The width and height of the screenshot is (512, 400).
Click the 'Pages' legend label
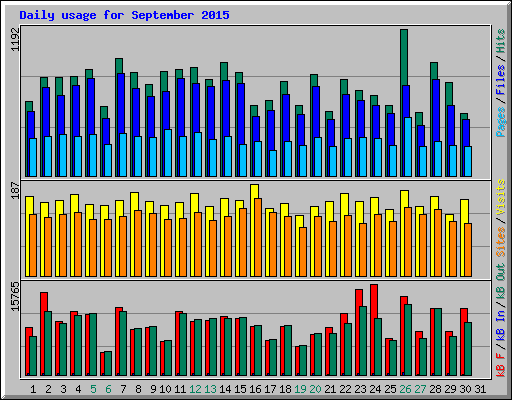501,122
